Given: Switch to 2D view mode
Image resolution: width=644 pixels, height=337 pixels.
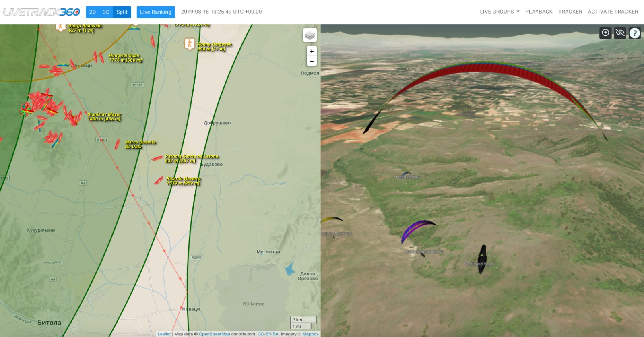Looking at the screenshot, I should [x=93, y=12].
